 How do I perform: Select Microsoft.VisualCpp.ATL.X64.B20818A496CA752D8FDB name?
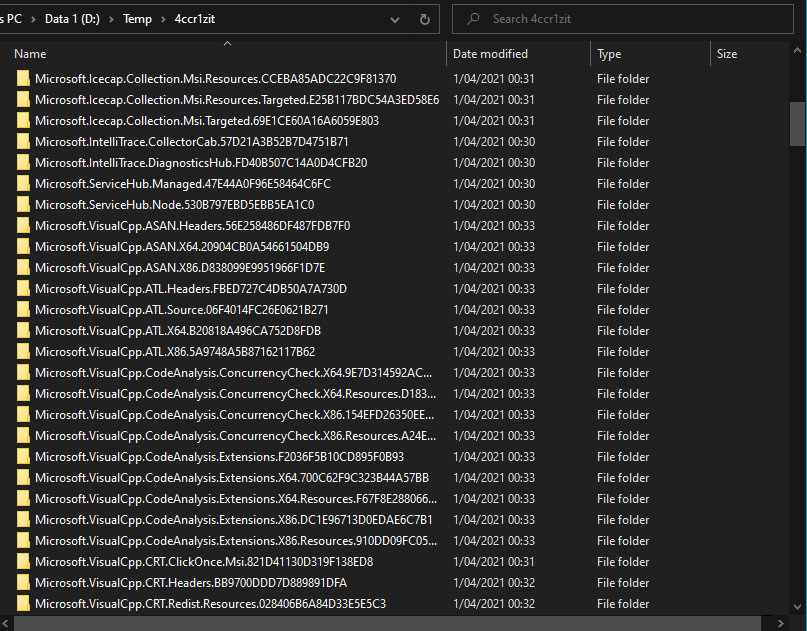click(178, 330)
